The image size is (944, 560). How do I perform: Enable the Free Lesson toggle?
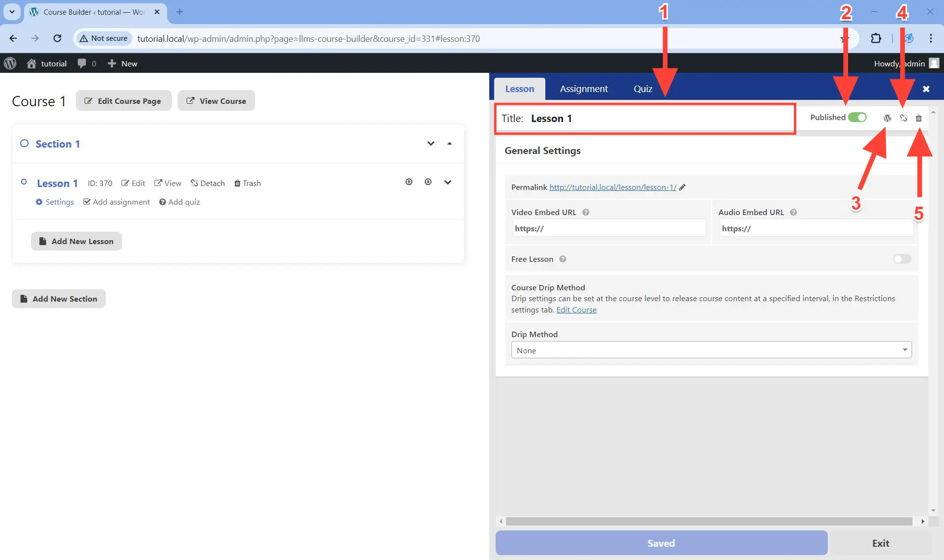point(902,259)
